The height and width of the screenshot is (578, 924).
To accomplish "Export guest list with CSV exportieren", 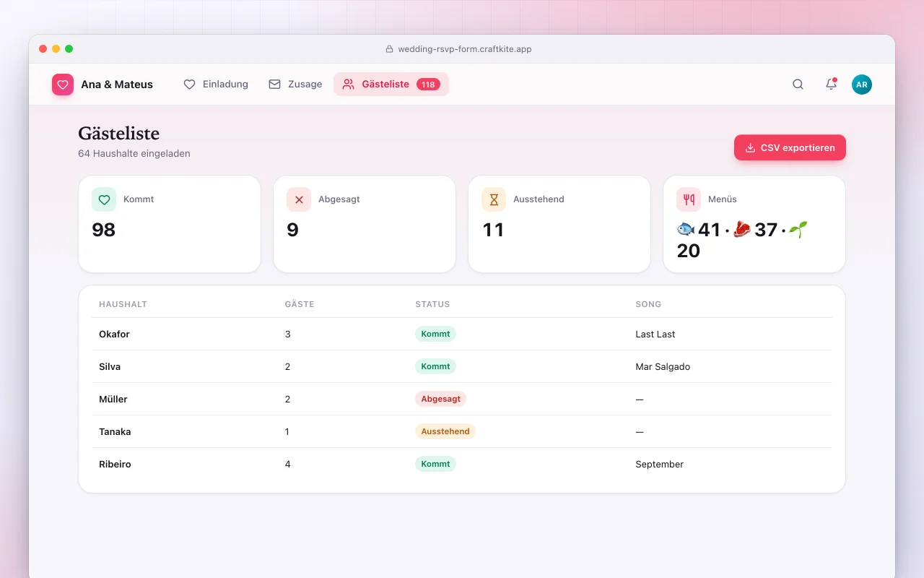I will (x=790, y=147).
